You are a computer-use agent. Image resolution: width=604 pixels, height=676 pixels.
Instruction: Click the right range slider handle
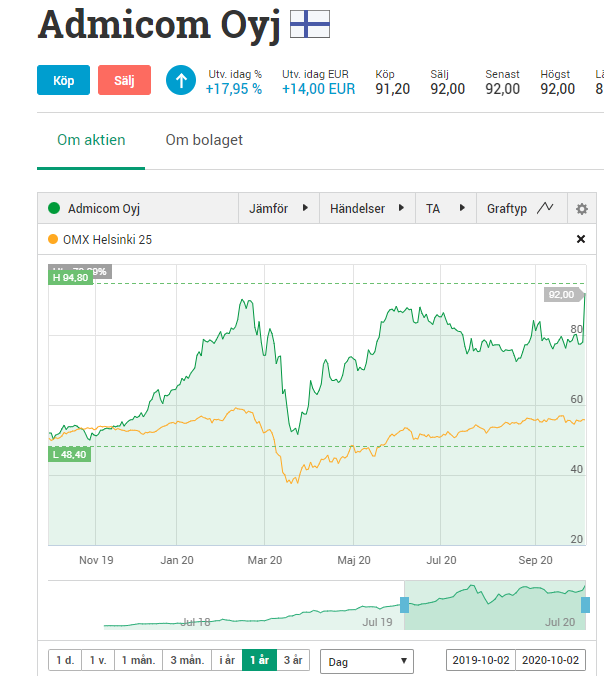[585, 605]
